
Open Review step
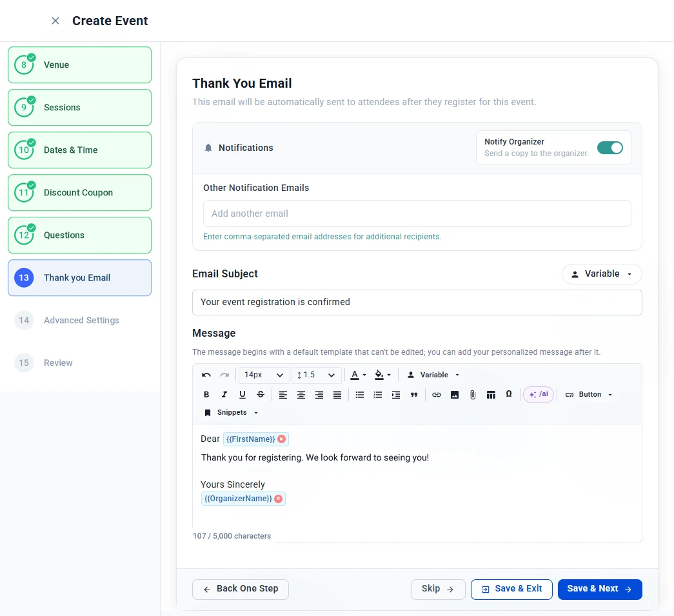79,363
